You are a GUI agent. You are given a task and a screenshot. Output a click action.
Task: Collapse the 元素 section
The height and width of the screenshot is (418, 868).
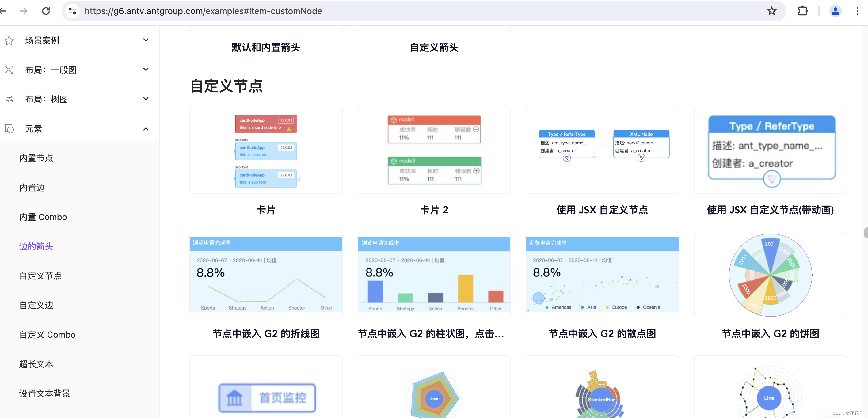[x=146, y=129]
